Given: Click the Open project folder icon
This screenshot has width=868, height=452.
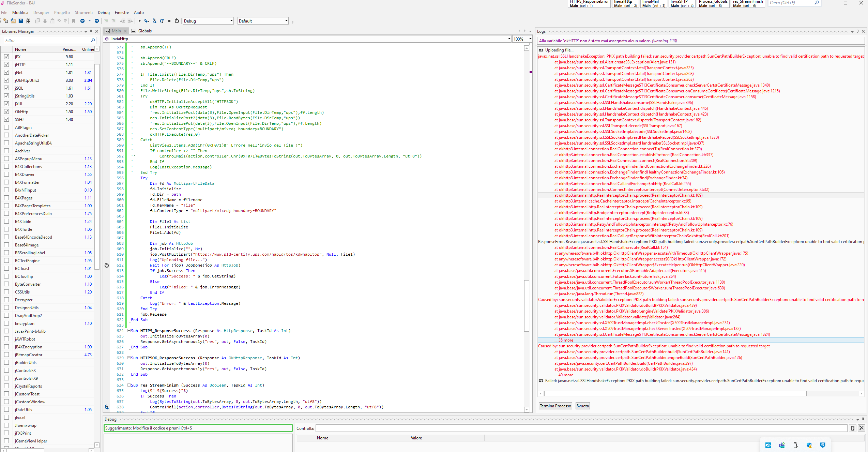Looking at the screenshot, I should (13, 21).
